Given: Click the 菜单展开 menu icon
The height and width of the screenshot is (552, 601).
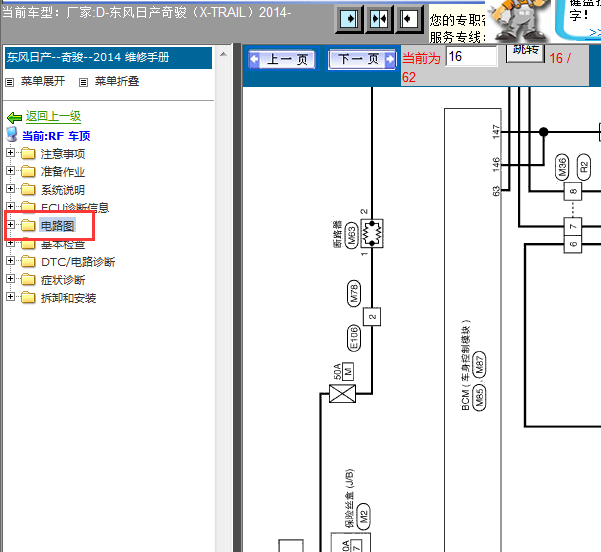Looking at the screenshot, I should click(10, 82).
